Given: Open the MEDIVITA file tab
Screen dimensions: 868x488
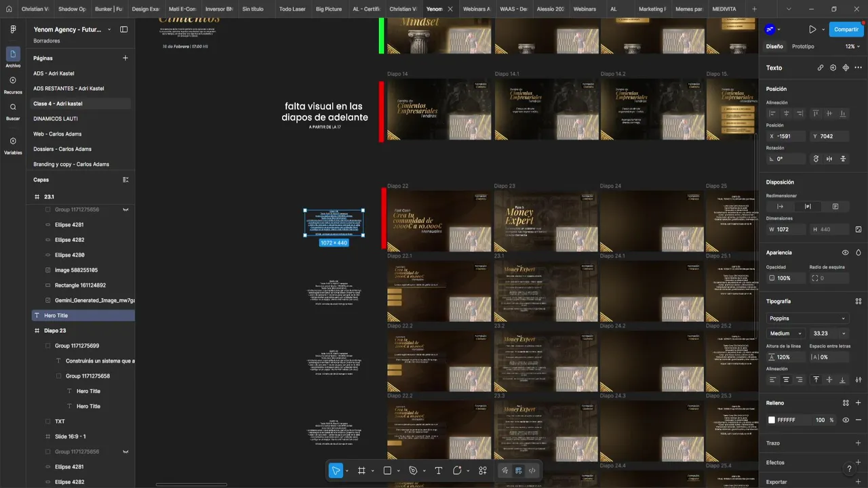Looking at the screenshot, I should coord(724,9).
